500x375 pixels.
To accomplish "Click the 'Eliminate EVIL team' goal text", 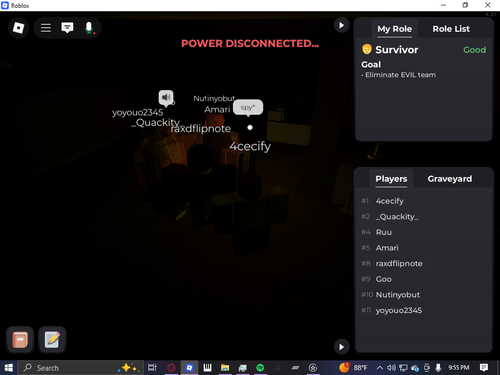I will 400,75.
